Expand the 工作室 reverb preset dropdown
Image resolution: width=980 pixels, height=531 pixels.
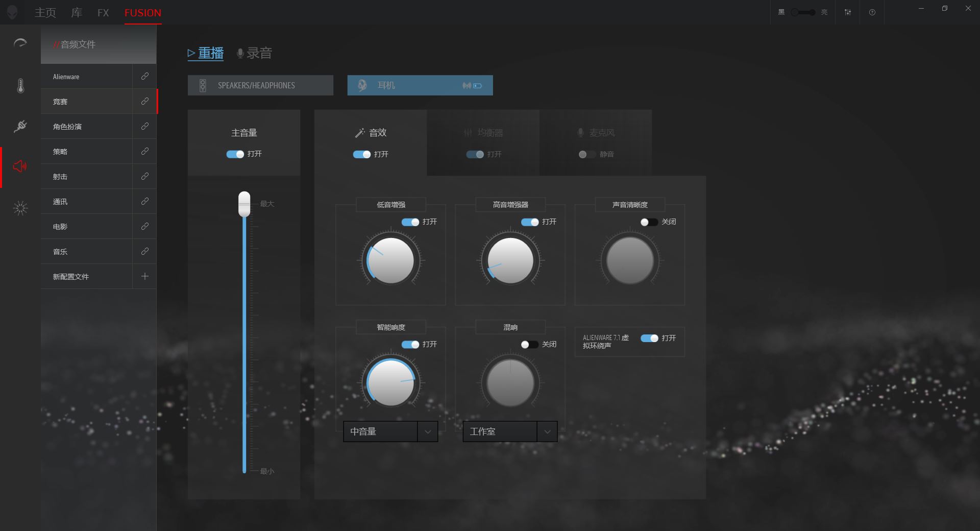[547, 432]
